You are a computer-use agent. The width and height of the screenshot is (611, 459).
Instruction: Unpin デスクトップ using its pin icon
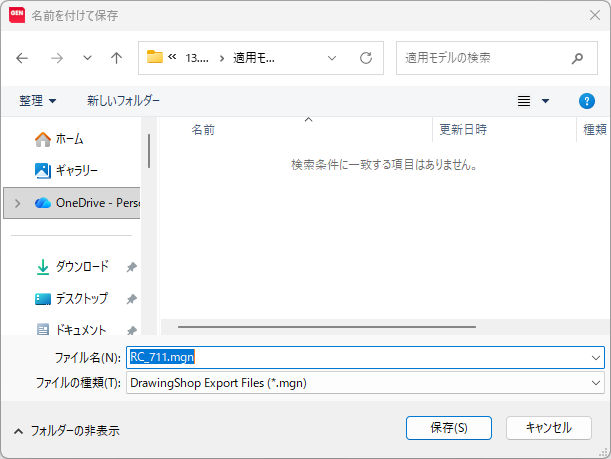131,299
